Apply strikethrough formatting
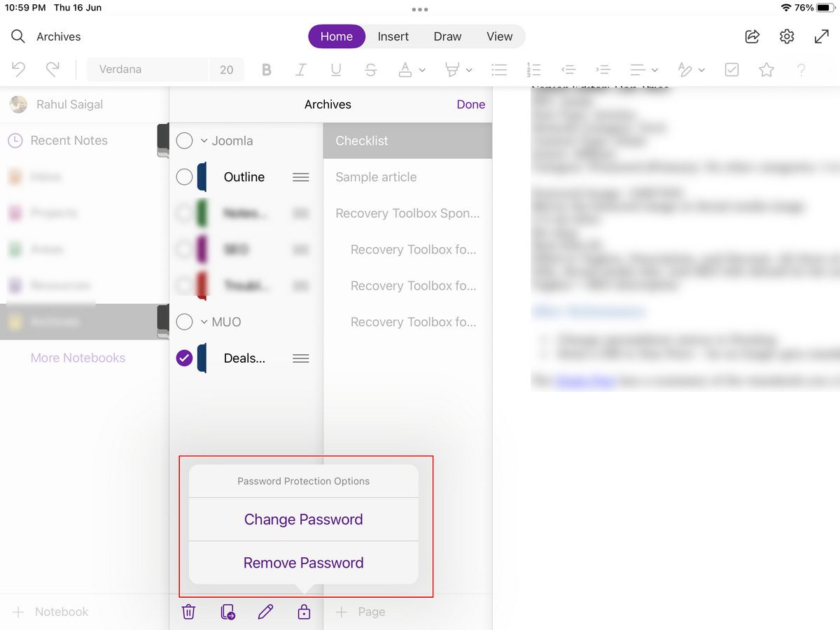 371,69
